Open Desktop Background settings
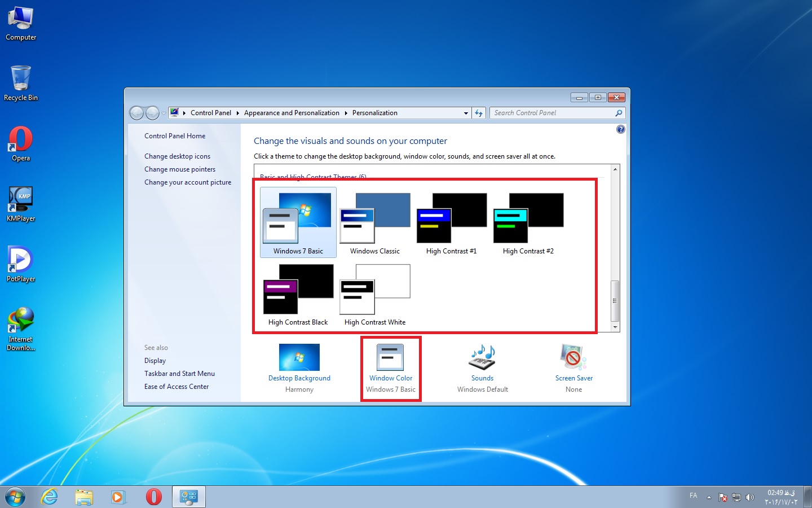The image size is (812, 508). pos(299,367)
